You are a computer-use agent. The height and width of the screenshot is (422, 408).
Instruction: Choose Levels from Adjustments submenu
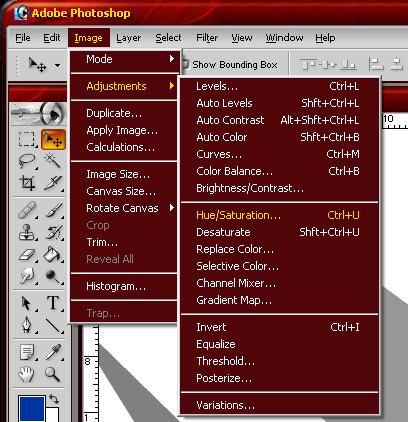pyautogui.click(x=279, y=86)
